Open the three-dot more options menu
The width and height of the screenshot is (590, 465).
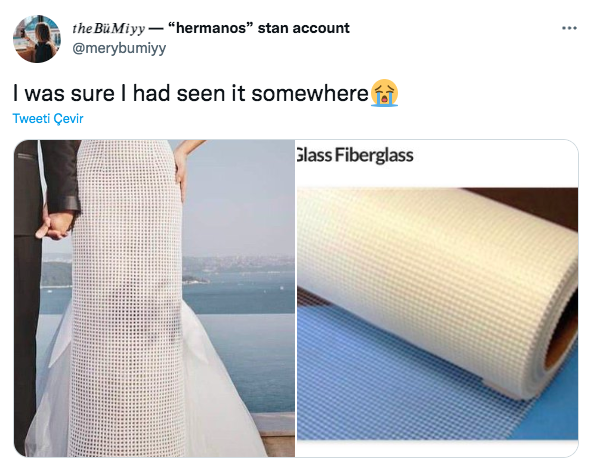[569, 28]
